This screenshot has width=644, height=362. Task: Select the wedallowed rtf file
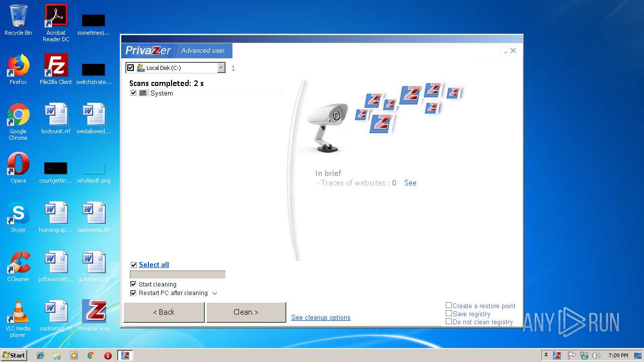pyautogui.click(x=94, y=119)
